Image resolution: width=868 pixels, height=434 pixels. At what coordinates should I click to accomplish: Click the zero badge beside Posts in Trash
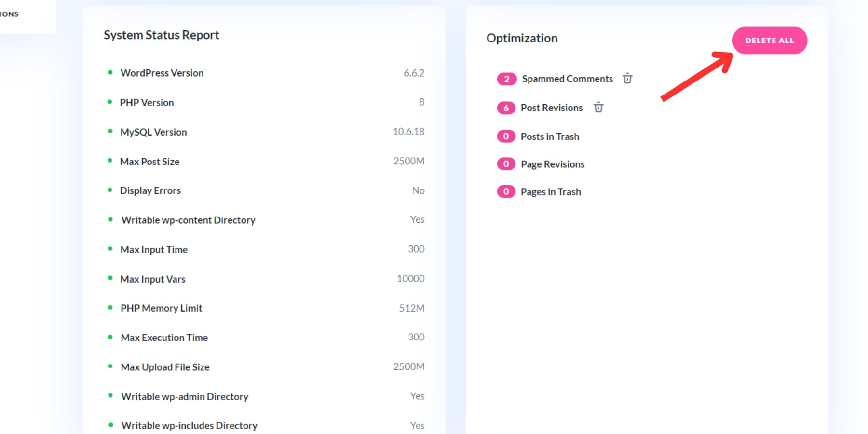tap(505, 136)
